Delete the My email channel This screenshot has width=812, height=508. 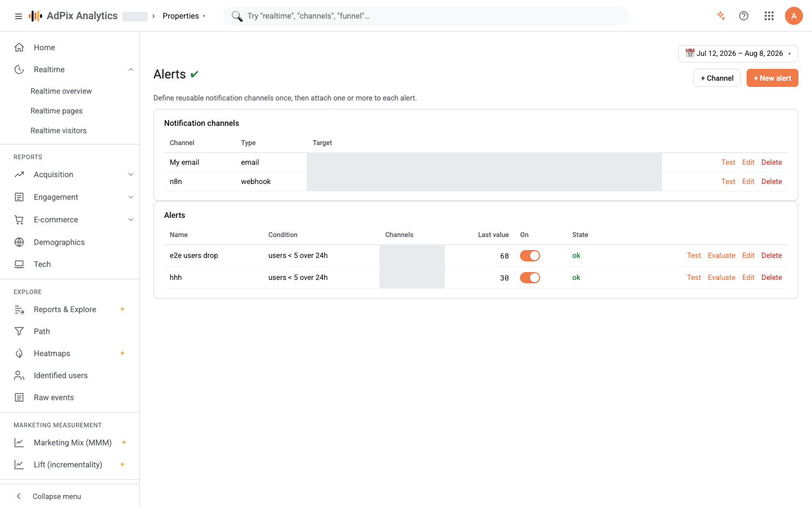[x=771, y=163]
